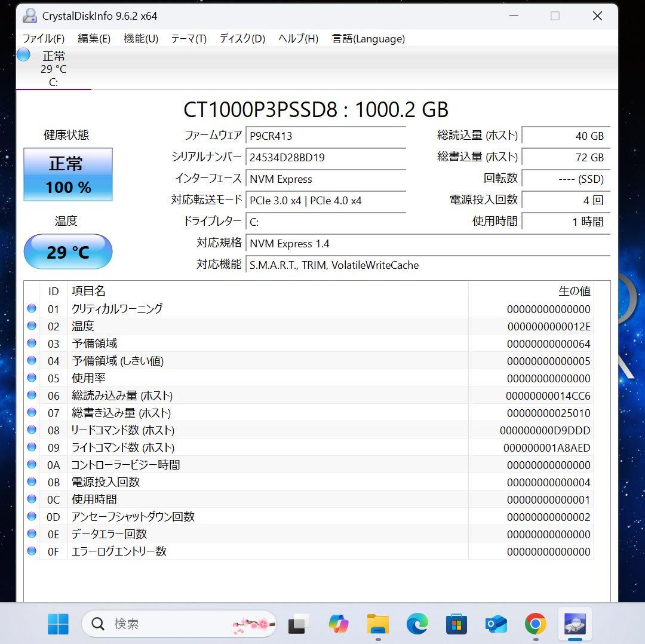645x644 pixels.
Task: Open the ヘルプ(H) menu
Action: pyautogui.click(x=298, y=39)
